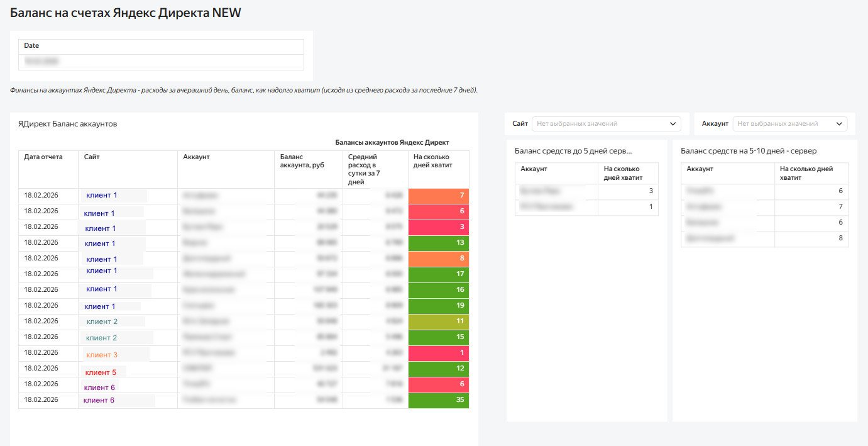Click the Date field value box
The image size is (868, 446).
(x=162, y=62)
